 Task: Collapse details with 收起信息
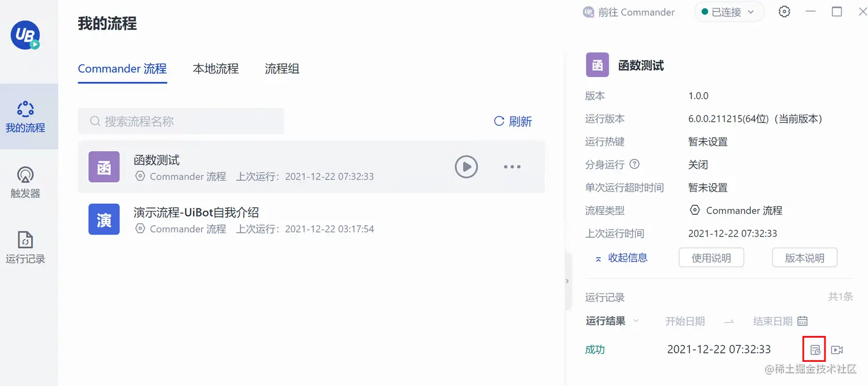coord(621,258)
